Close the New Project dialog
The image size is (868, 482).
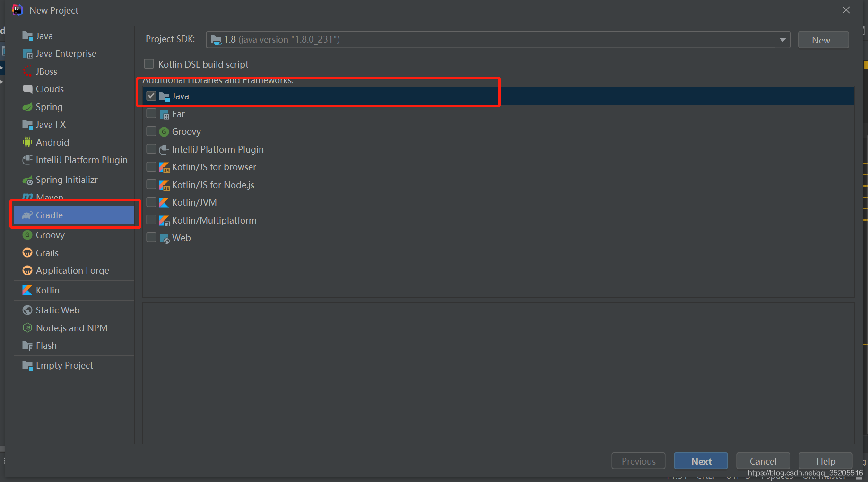click(x=846, y=10)
